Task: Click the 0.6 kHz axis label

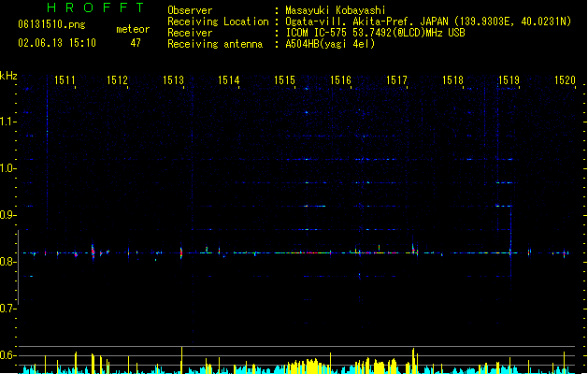Action: 7,355
